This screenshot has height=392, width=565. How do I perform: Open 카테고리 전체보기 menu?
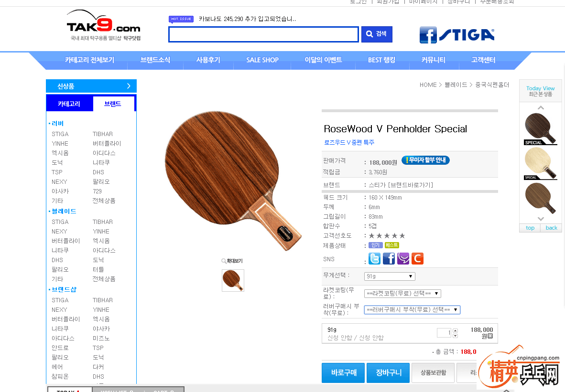coord(90,60)
